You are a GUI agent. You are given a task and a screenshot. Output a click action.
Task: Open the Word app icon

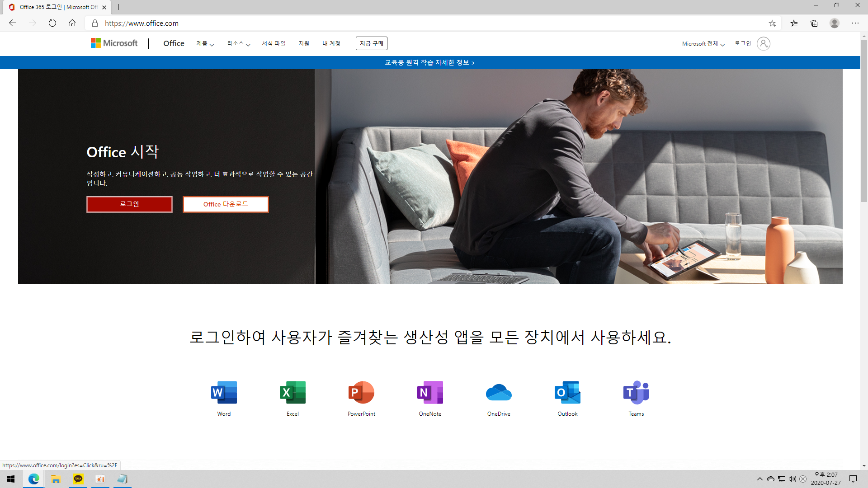224,392
